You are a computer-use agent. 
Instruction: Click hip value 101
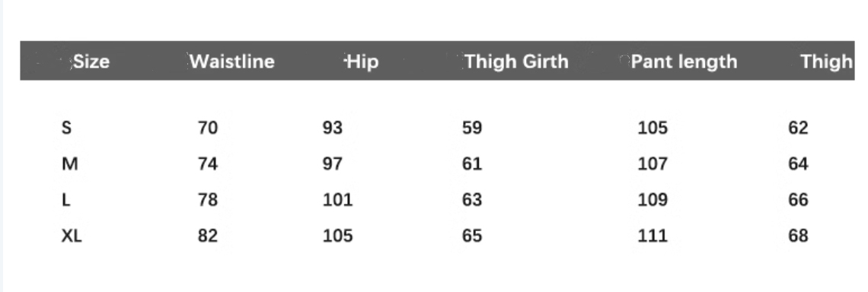point(337,200)
